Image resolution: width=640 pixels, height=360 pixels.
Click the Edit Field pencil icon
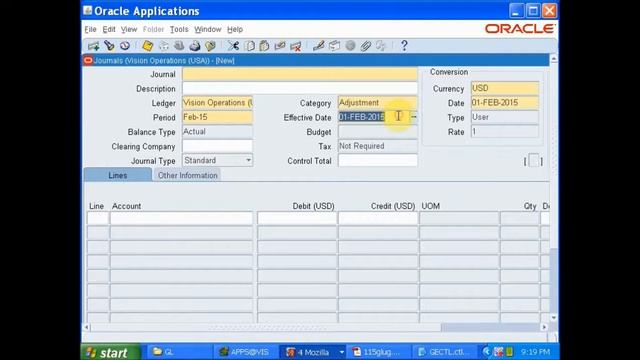pyautogui.click(x=318, y=46)
